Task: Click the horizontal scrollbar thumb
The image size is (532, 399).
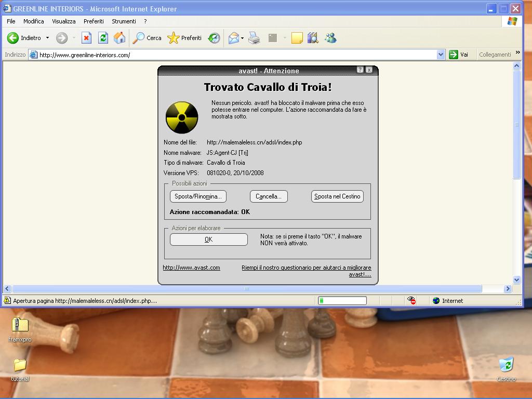Action: (x=247, y=289)
